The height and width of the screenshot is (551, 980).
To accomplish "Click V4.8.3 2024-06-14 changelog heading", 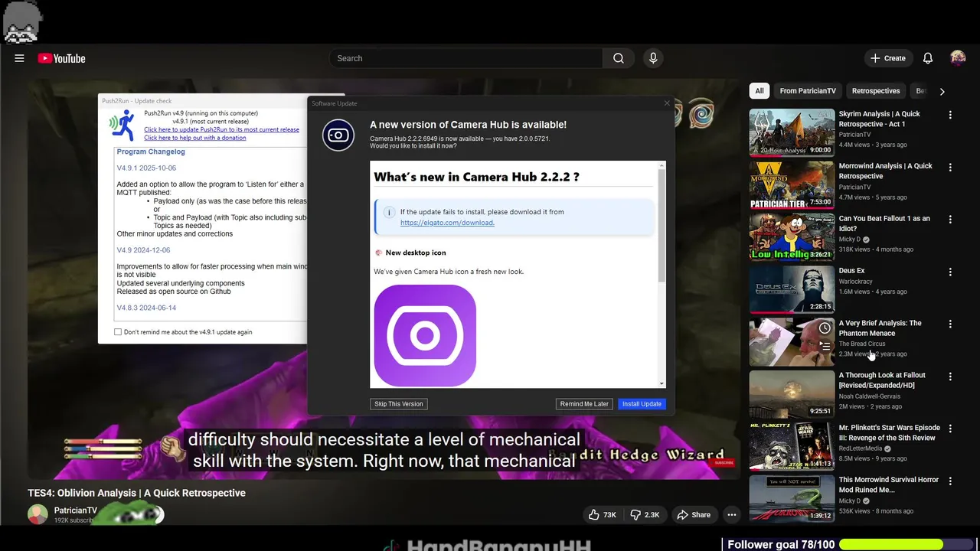I will coord(146,308).
